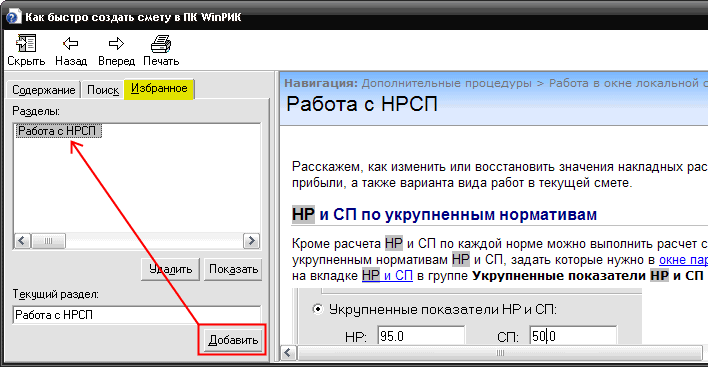Click the 'Работа с НРСП' page heading
Image resolution: width=708 pixels, height=367 pixels.
point(362,104)
